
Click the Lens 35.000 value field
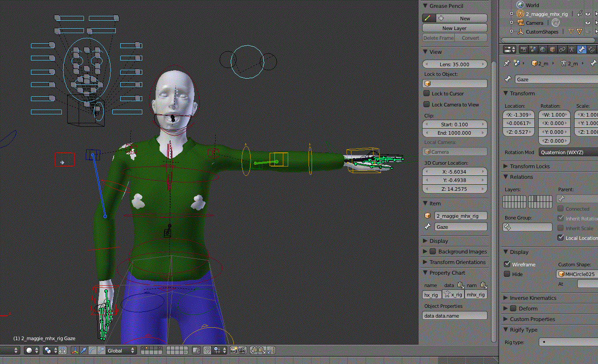[455, 64]
